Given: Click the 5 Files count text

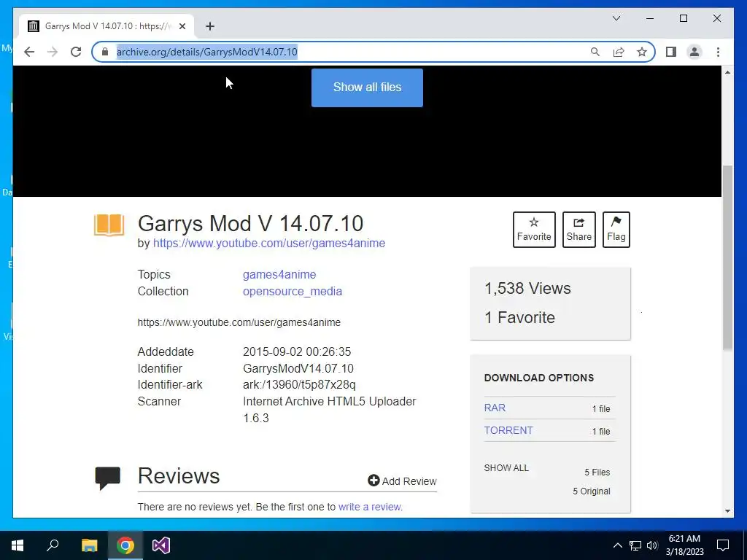Looking at the screenshot, I should [x=597, y=472].
